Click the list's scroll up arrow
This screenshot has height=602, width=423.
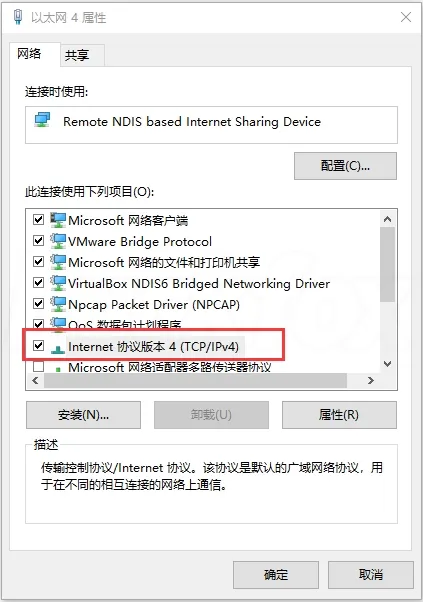[388, 219]
